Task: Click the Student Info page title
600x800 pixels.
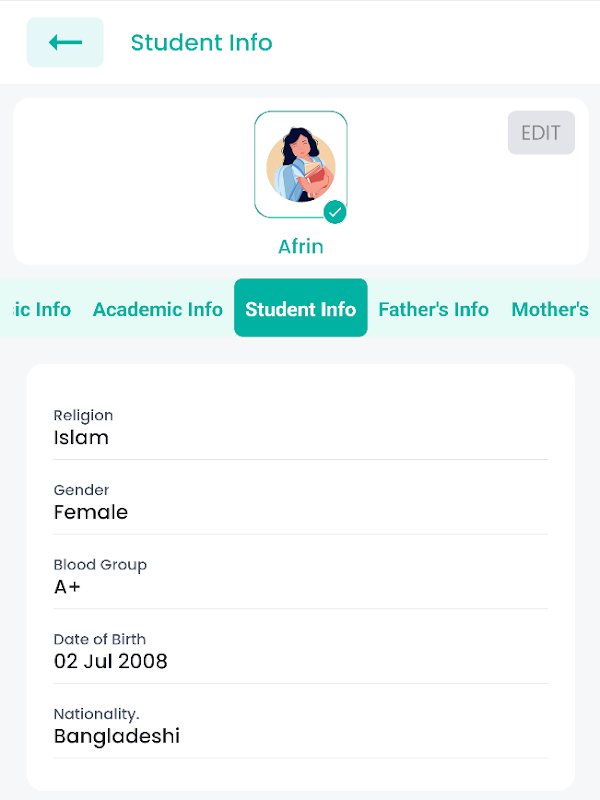Action: (201, 42)
